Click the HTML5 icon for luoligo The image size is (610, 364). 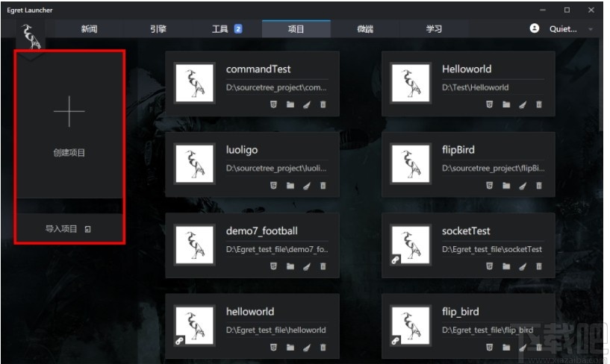[273, 185]
